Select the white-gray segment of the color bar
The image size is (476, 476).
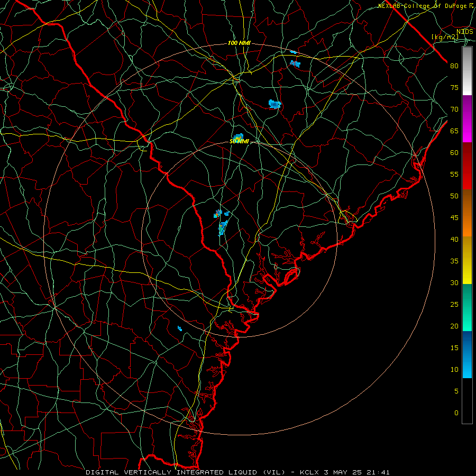[467, 71]
